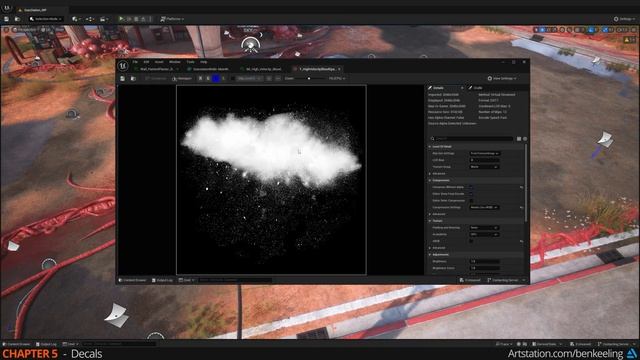Open the Blueprints dropdown in main toolbar
The image size is (640, 360).
[90, 19]
